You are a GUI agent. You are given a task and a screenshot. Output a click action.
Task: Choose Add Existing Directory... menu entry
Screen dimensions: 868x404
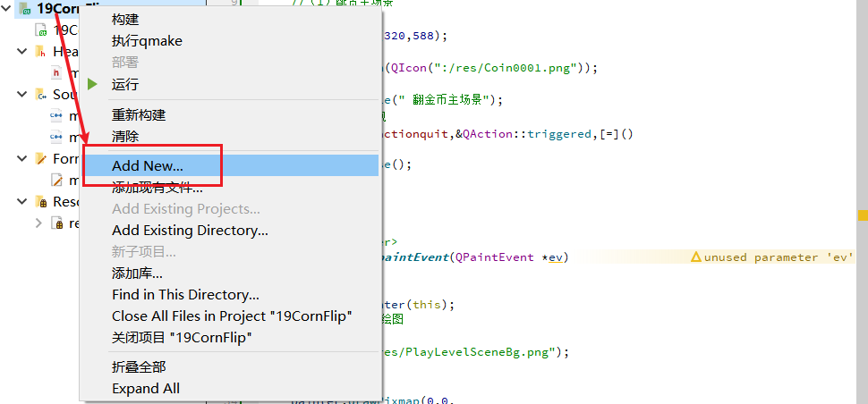[231, 231]
